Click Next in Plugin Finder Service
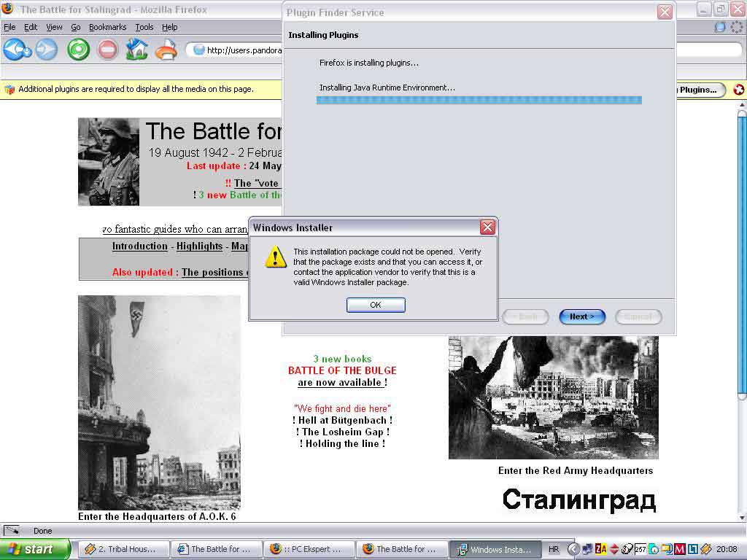The width and height of the screenshot is (747, 560). coord(582,316)
